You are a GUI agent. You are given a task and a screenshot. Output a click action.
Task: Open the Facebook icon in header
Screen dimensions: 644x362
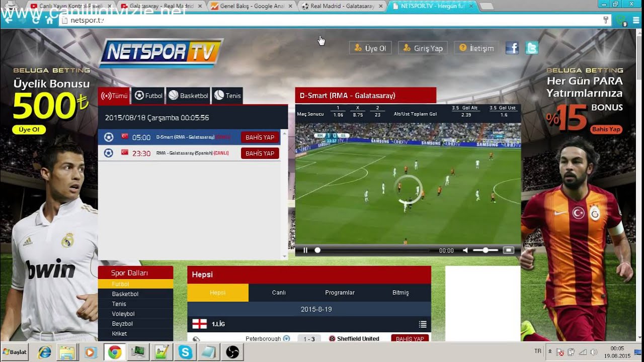(512, 48)
